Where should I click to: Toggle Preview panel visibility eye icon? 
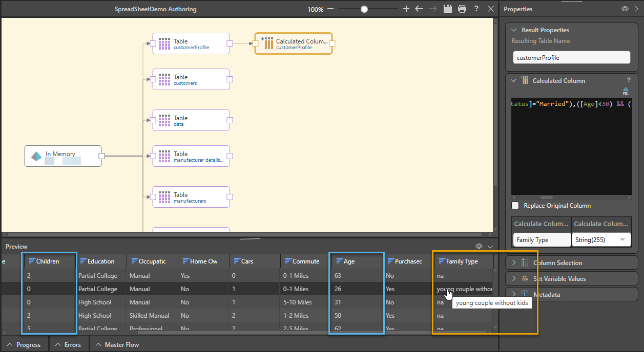[x=479, y=246]
